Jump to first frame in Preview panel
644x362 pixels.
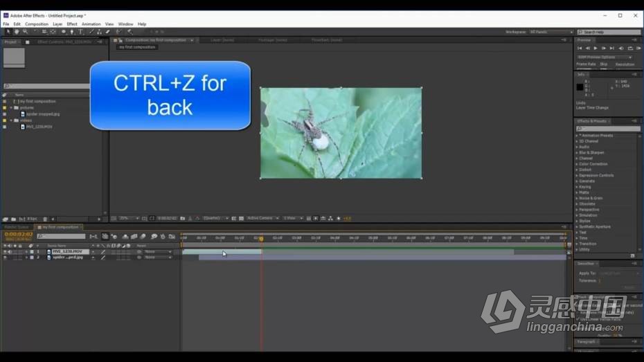[x=580, y=48]
